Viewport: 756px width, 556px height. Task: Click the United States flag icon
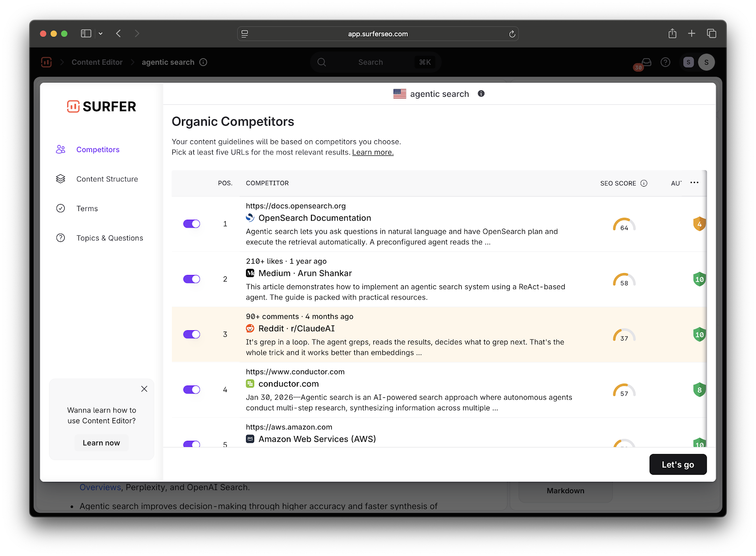tap(400, 94)
